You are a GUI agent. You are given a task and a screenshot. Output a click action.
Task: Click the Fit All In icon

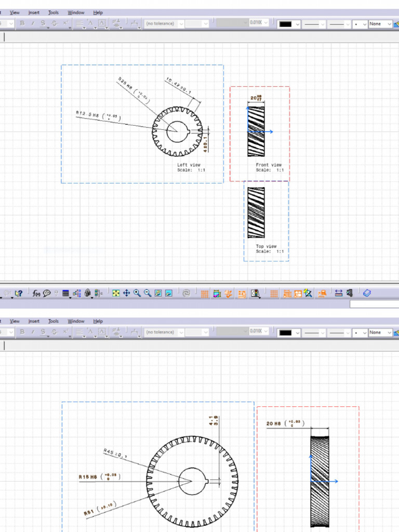pos(116,293)
